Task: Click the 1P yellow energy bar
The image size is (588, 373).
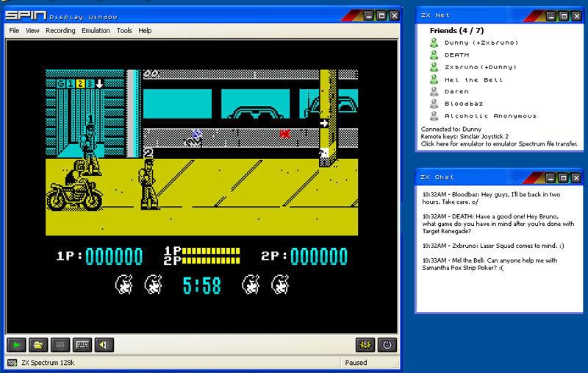Action: click(x=211, y=251)
